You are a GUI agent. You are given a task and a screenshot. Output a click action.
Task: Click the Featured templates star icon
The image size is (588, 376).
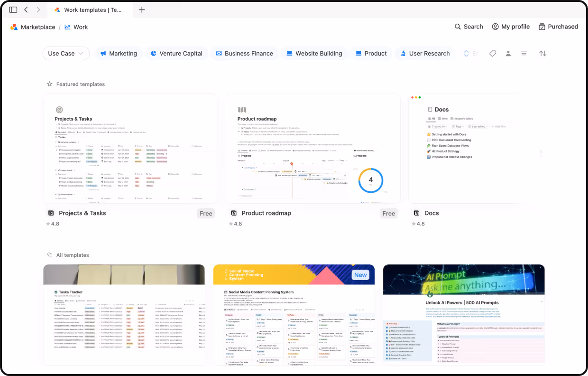(49, 84)
